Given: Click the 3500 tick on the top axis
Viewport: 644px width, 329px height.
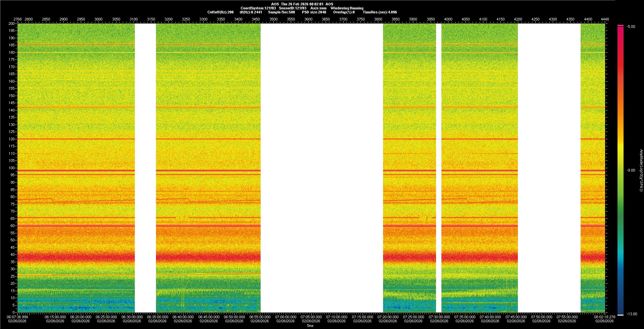Looking at the screenshot, I should [273, 19].
